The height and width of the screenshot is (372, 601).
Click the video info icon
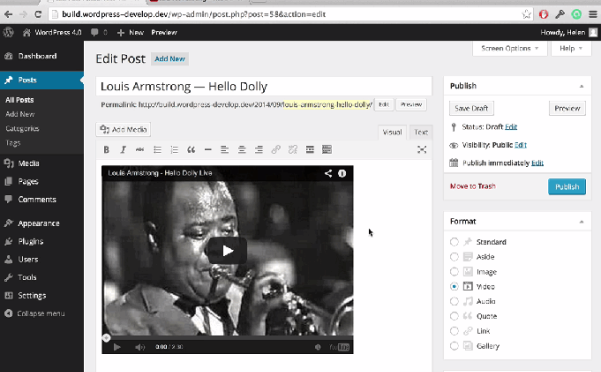coord(342,174)
